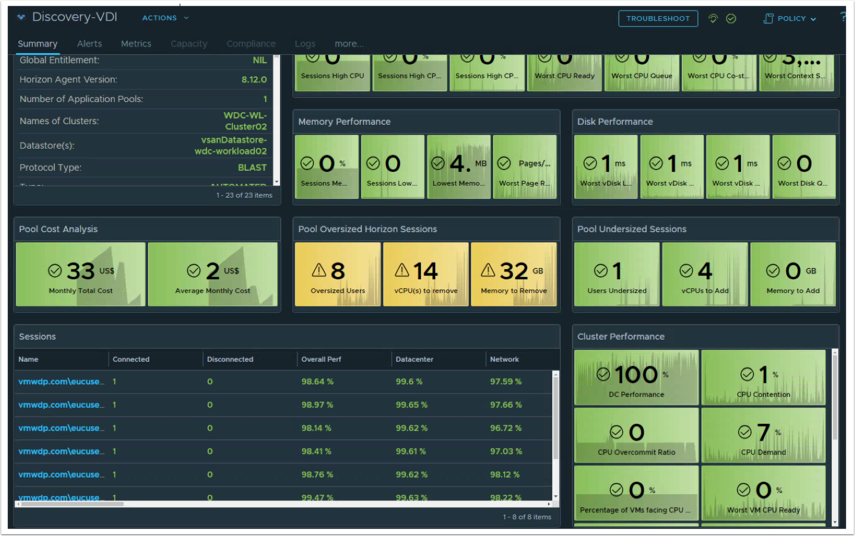The image size is (855, 536).
Task: Select the DC Performance tile
Action: pos(636,377)
